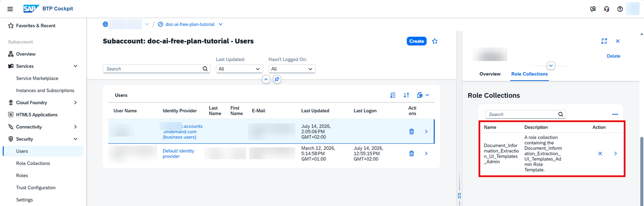Expand the Cloud Foundry navigation group

[75, 103]
